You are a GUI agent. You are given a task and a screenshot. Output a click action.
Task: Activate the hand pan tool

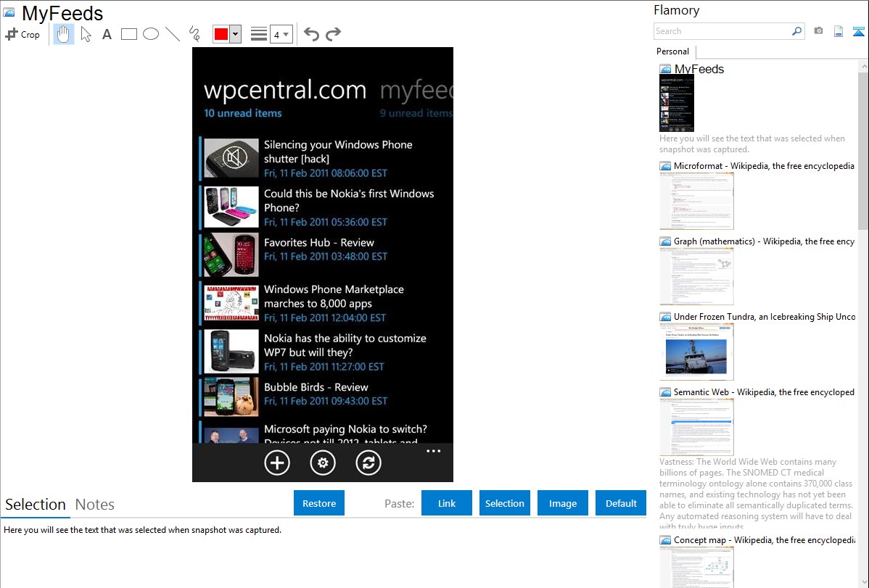point(63,34)
